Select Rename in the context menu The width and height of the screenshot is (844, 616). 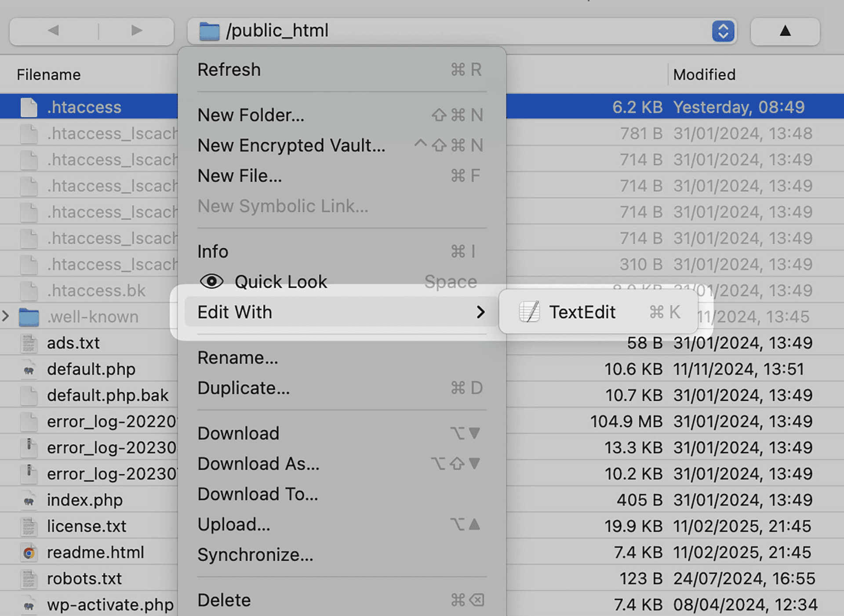click(x=237, y=357)
